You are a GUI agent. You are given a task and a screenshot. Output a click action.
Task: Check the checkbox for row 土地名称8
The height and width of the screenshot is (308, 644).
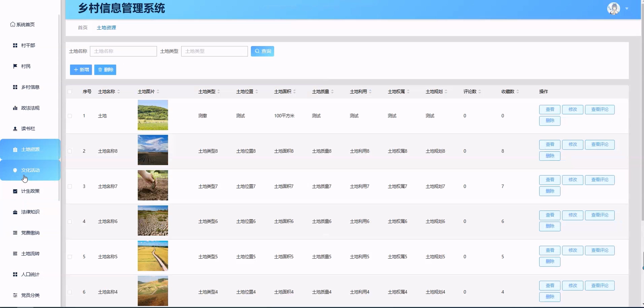[70, 151]
